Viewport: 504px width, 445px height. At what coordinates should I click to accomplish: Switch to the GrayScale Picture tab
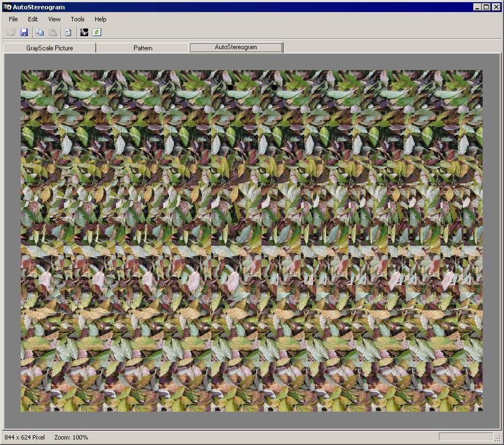pos(49,48)
